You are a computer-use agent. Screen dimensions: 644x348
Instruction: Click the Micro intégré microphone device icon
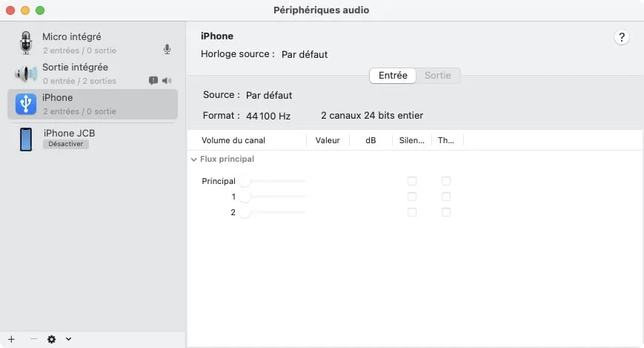point(26,43)
